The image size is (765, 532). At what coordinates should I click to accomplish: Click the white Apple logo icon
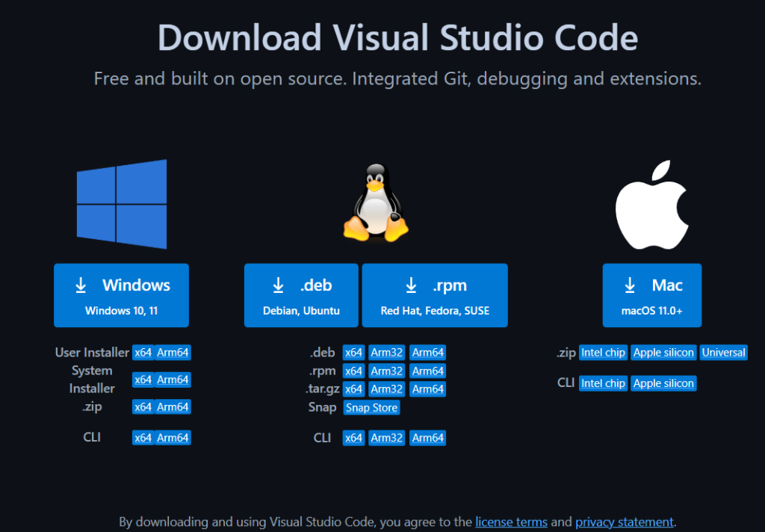pyautogui.click(x=651, y=204)
